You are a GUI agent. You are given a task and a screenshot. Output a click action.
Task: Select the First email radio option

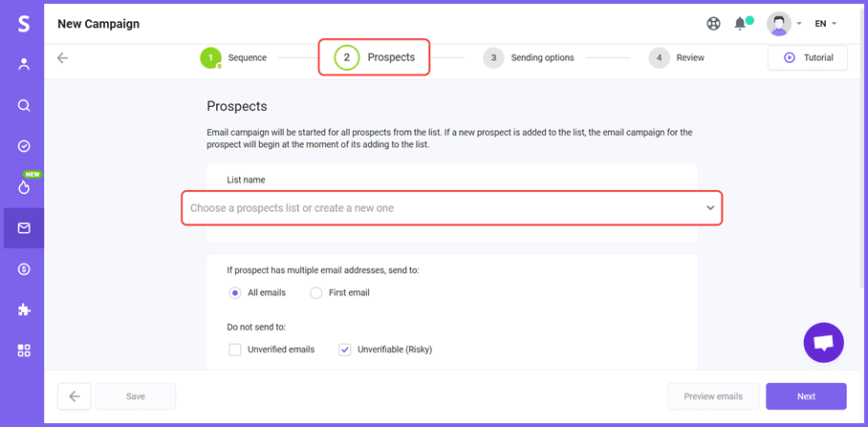[x=316, y=292]
